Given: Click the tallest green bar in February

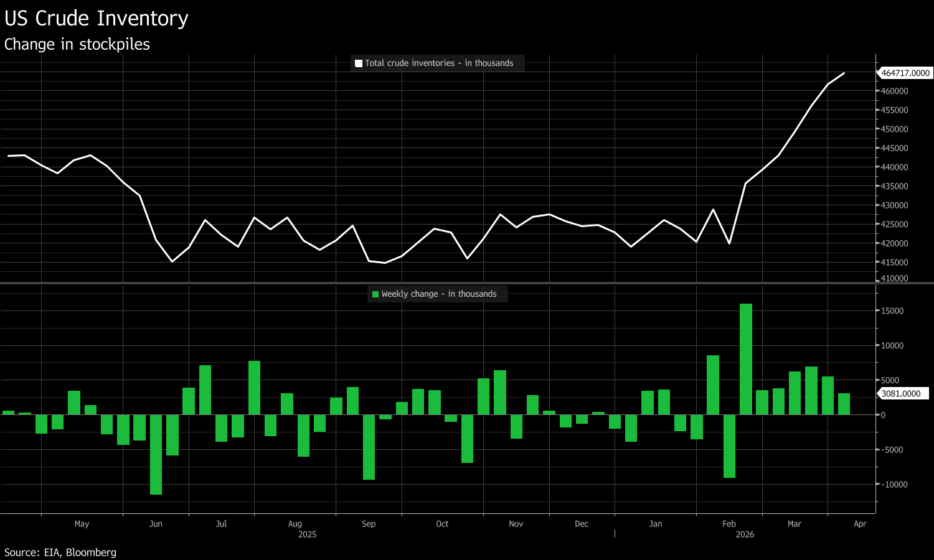Looking at the screenshot, I should point(745,359).
